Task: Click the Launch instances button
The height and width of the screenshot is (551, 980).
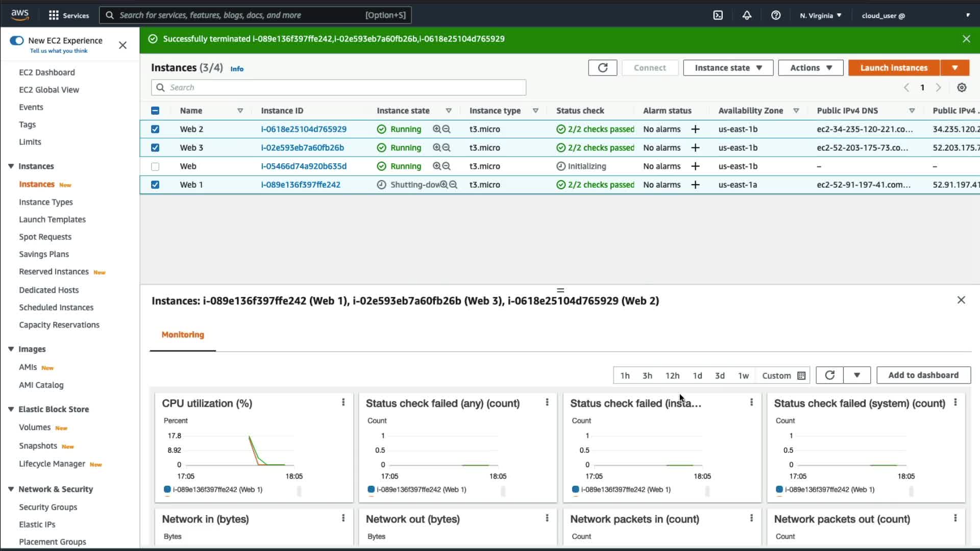Action: pyautogui.click(x=893, y=68)
